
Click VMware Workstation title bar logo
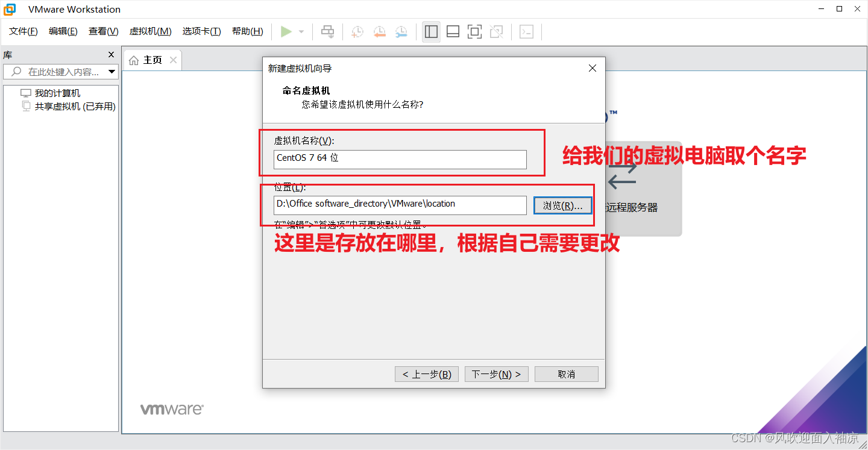coord(10,9)
